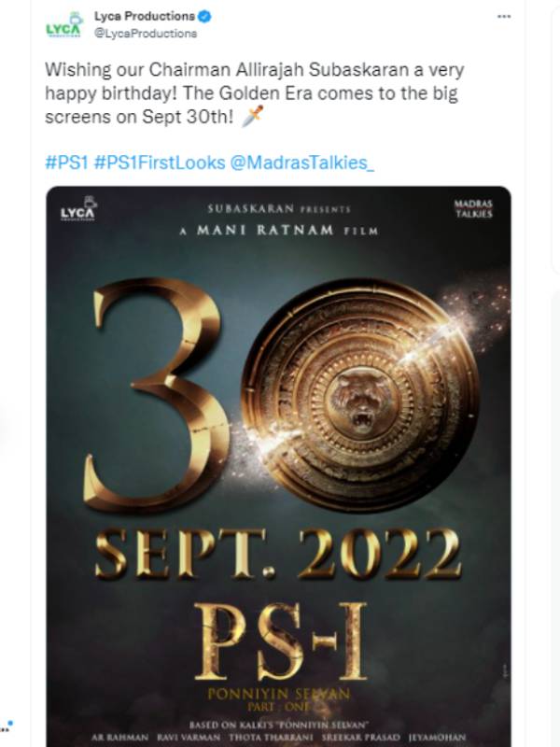The width and height of the screenshot is (560, 747).
Task: Click the Lyca logo on the poster
Action: tap(78, 211)
